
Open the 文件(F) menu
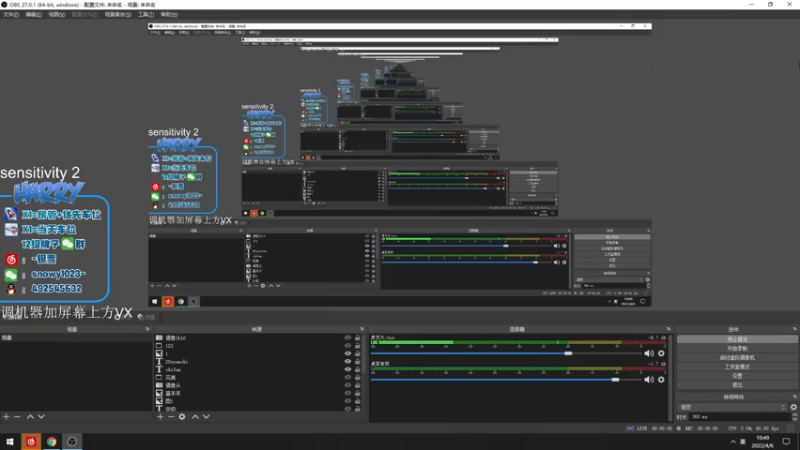11,15
